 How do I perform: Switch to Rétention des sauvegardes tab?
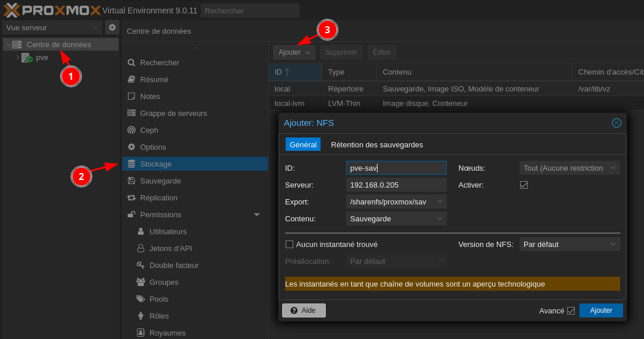pyautogui.click(x=376, y=144)
